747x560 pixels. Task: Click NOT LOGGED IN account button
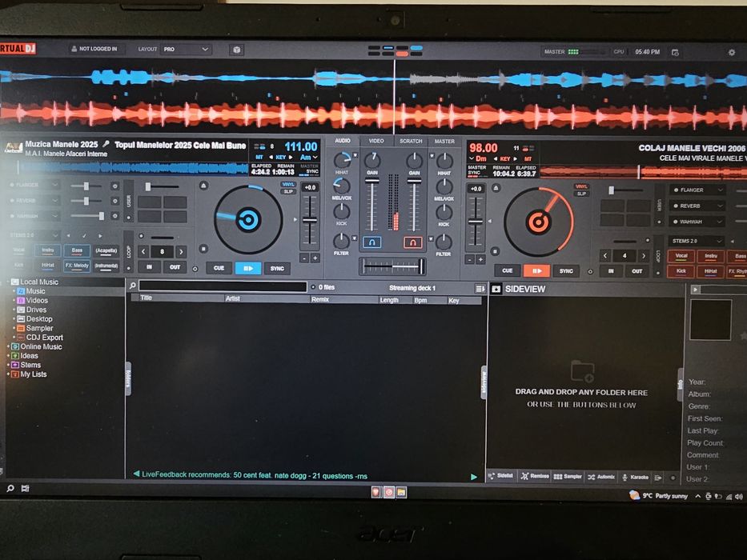pyautogui.click(x=94, y=49)
